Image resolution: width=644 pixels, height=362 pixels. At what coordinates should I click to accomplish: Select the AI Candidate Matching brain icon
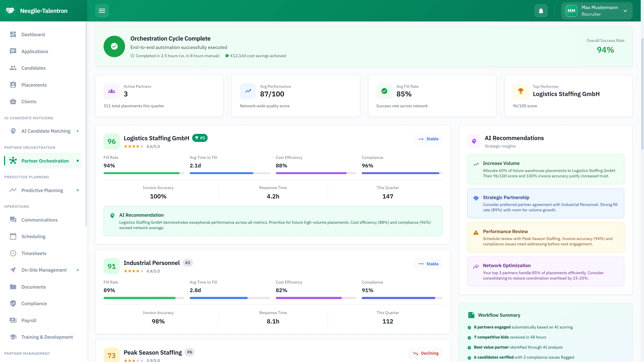(13, 131)
